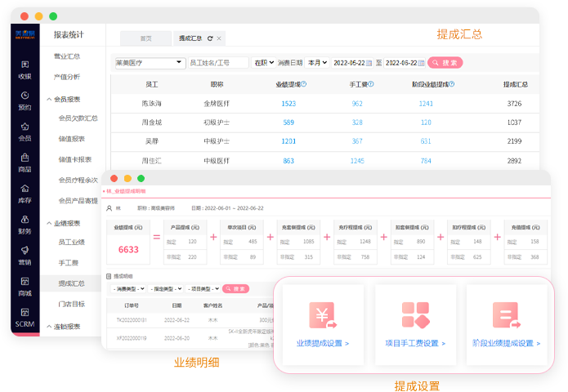Open the 预约 appointment clock icon
Screen dimensions: 568x392
point(25,96)
